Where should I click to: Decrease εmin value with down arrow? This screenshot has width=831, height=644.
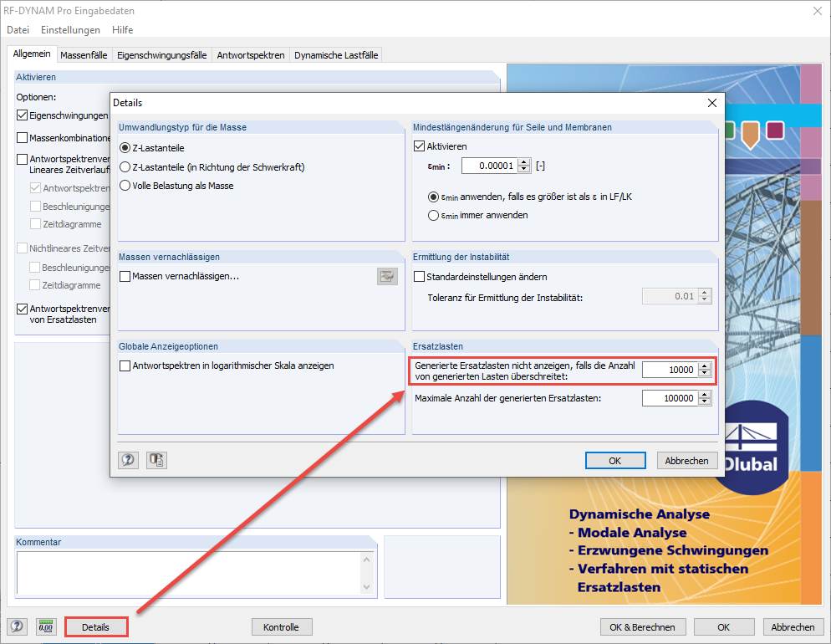524,169
